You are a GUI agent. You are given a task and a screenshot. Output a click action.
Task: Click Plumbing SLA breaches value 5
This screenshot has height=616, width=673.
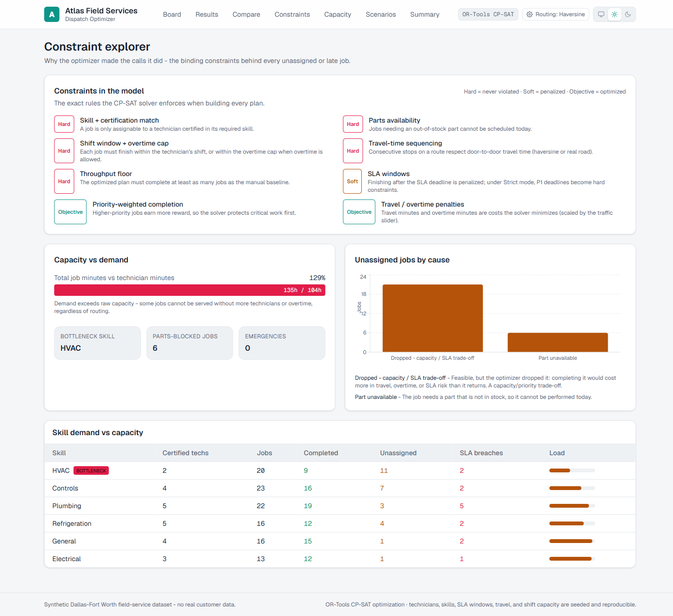(462, 506)
